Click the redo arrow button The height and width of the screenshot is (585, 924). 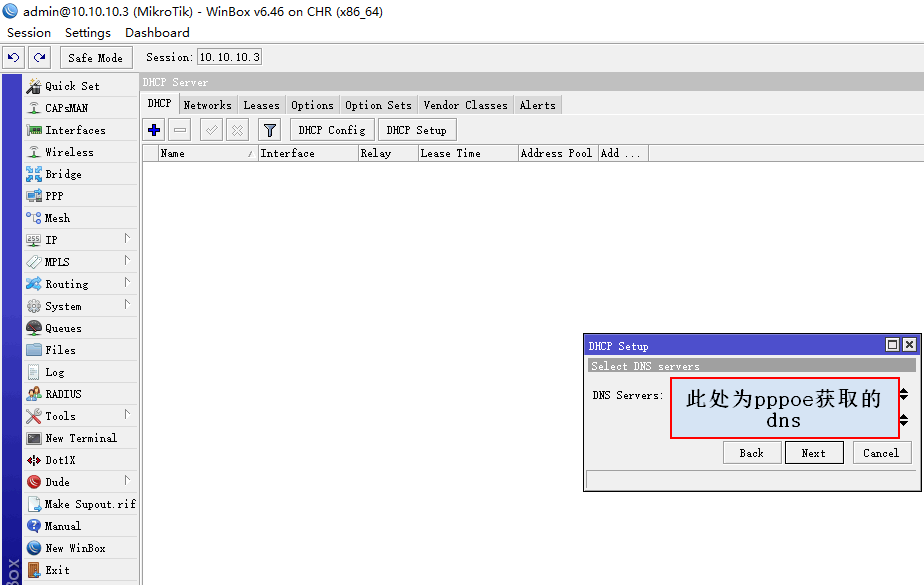(x=39, y=58)
